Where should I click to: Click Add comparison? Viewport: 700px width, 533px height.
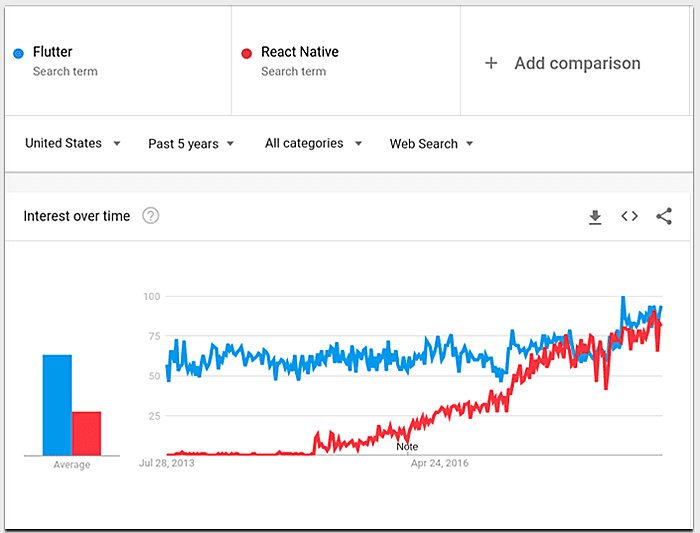pyautogui.click(x=577, y=63)
